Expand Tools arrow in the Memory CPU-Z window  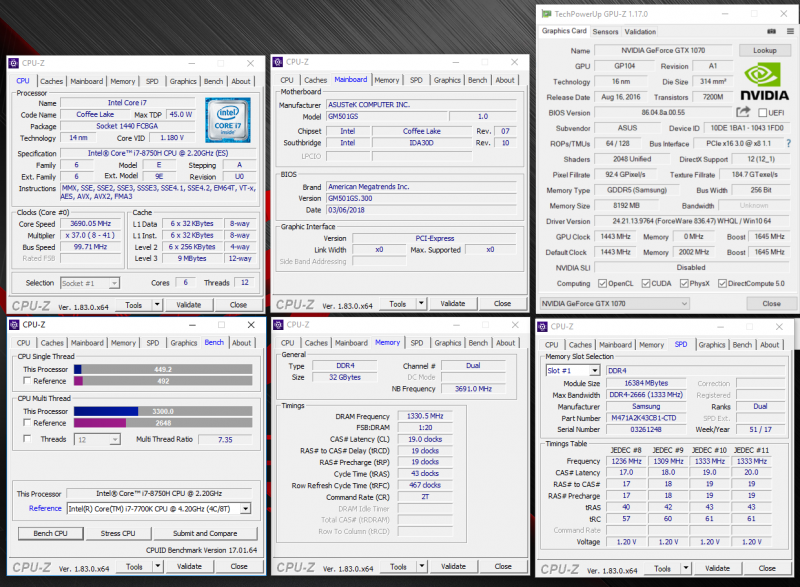click(421, 566)
